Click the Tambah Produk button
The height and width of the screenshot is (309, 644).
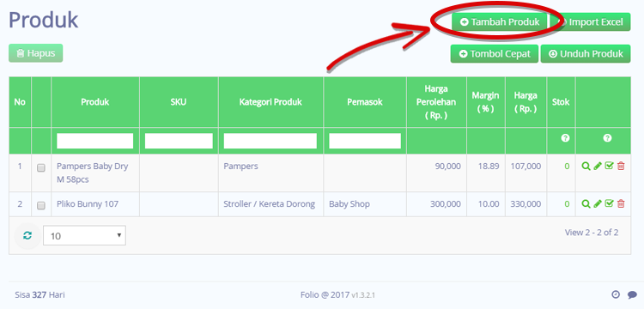[500, 21]
